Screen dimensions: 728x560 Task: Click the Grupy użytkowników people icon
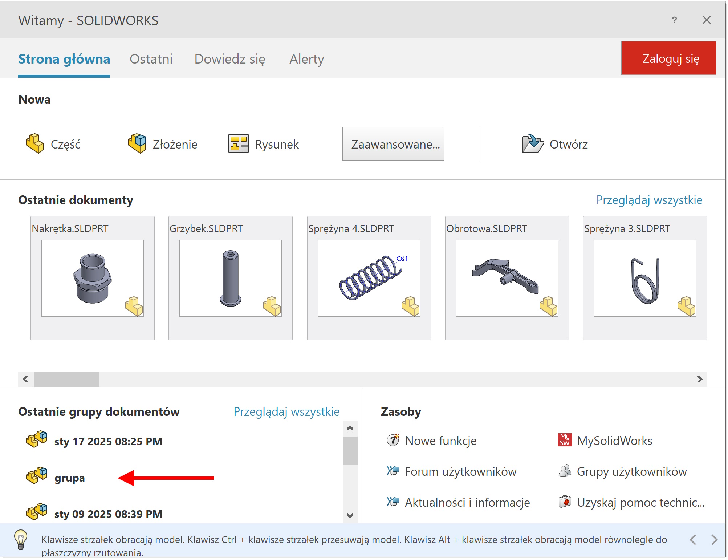click(x=565, y=471)
